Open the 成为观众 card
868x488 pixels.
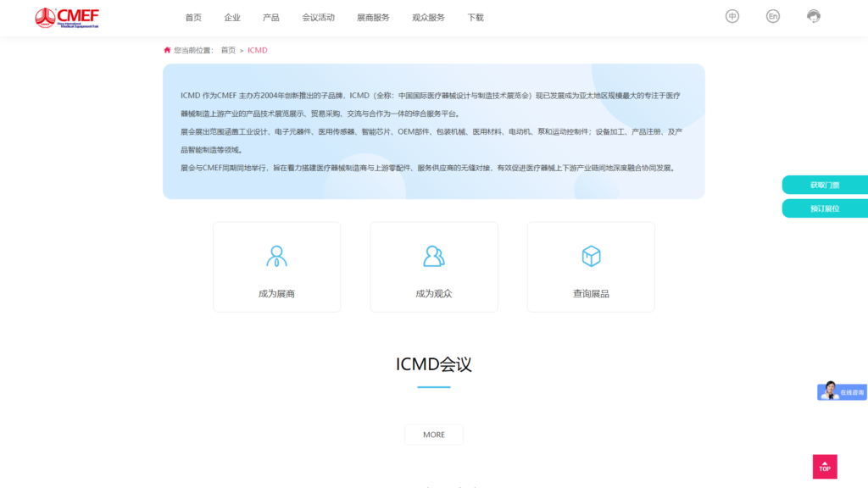click(434, 267)
